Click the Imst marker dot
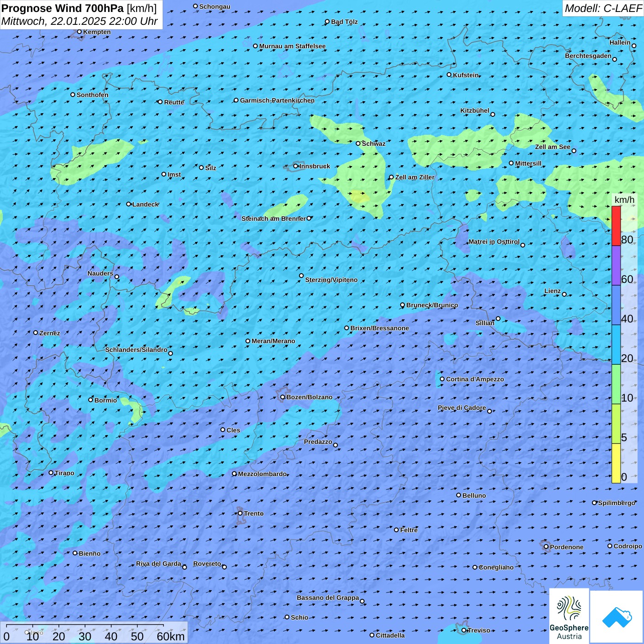The image size is (644, 644). pos(164,174)
